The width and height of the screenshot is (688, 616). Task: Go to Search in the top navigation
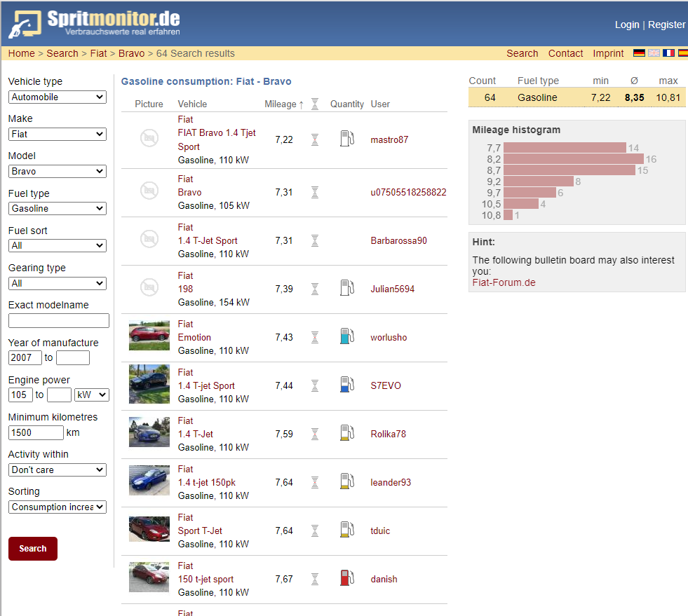(x=522, y=53)
